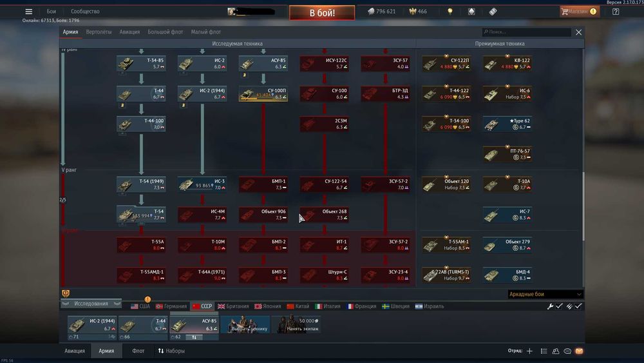Select the Армия research tab
Viewport: 644px width, 363px height.
tap(70, 32)
